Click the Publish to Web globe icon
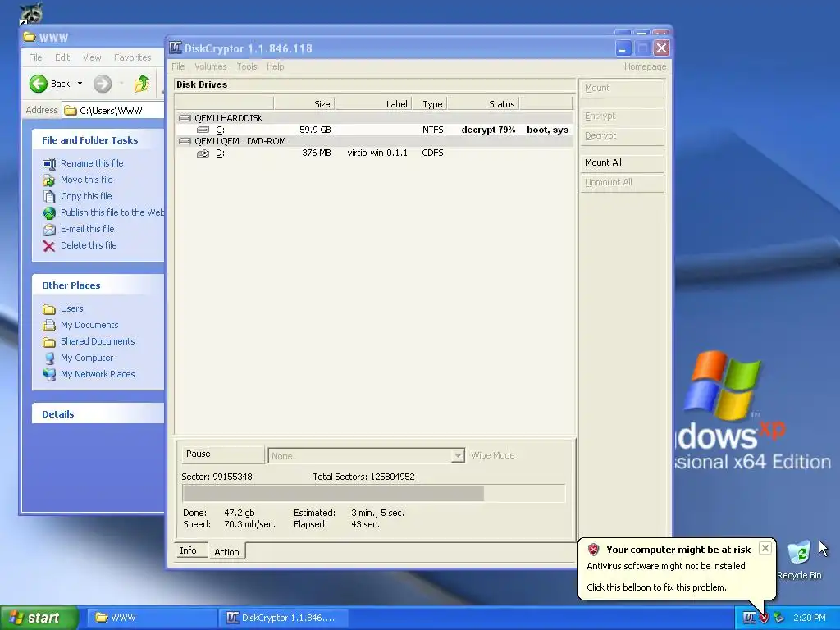 pos(49,213)
